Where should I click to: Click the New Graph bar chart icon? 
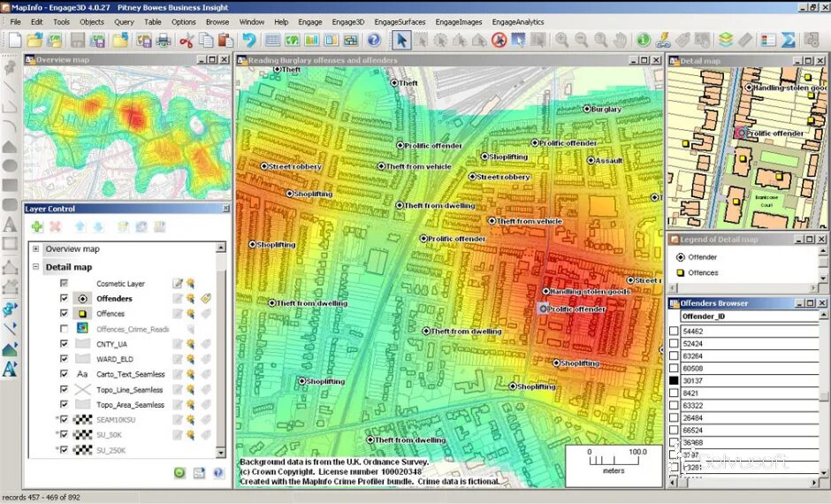(x=311, y=41)
